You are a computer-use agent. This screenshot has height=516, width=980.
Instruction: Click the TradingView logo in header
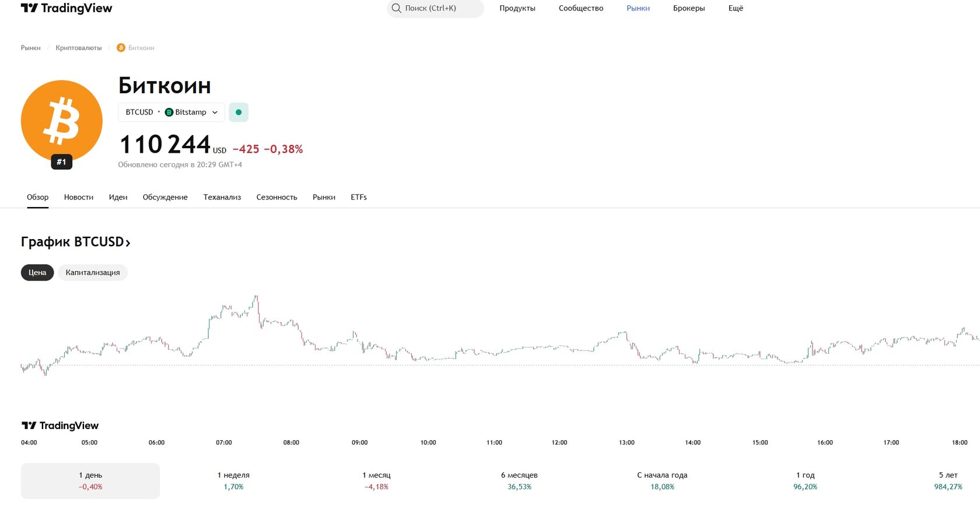66,8
